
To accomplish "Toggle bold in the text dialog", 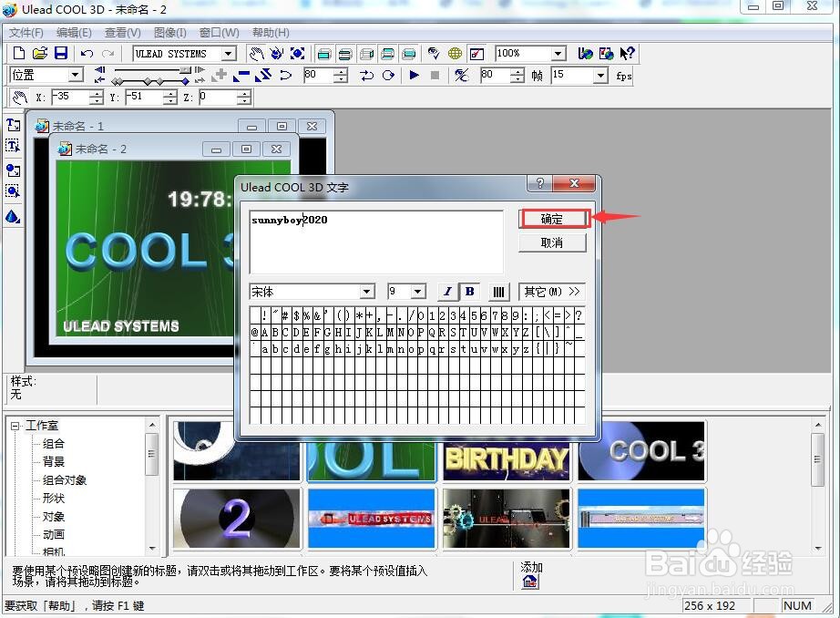I will point(470,291).
